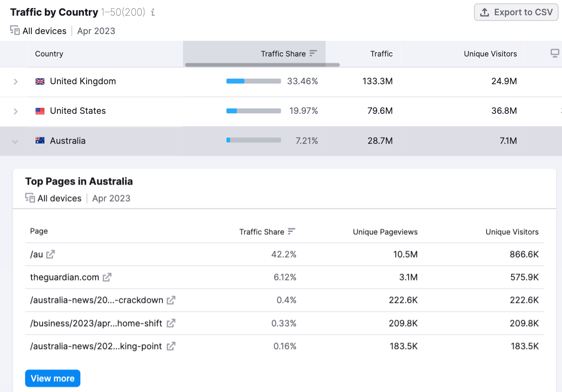Click View more button
The height and width of the screenshot is (392, 562).
click(x=52, y=379)
